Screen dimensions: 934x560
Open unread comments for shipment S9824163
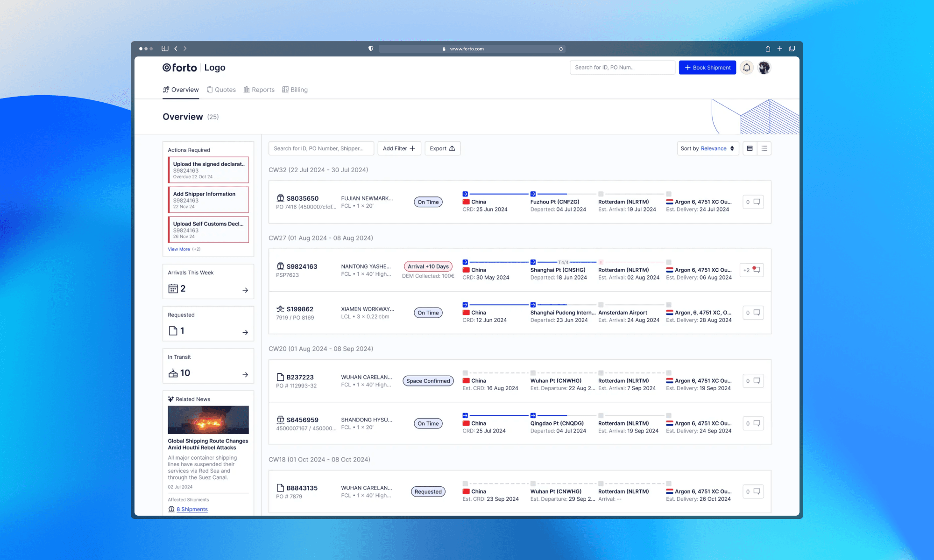click(753, 270)
